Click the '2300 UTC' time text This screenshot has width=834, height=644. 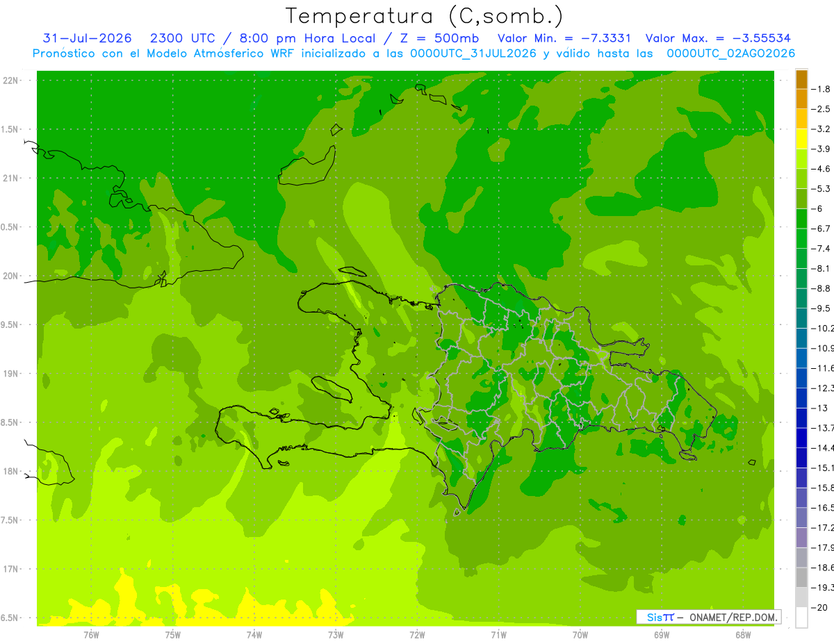[183, 38]
